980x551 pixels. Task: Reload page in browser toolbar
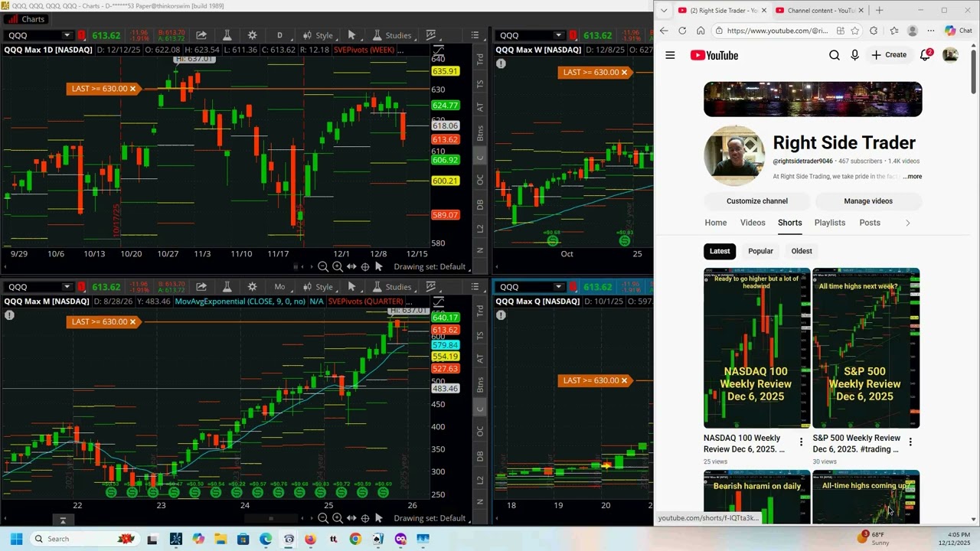(x=682, y=31)
